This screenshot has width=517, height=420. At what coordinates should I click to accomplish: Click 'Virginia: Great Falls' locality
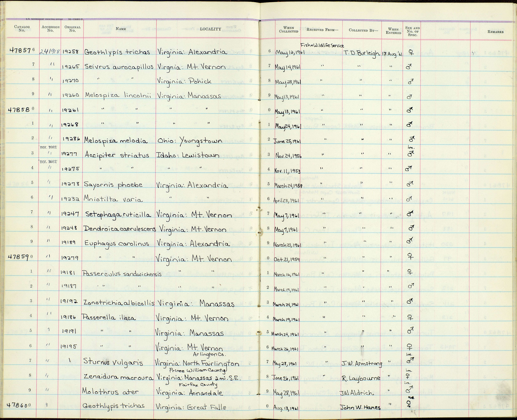pyautogui.click(x=191, y=407)
